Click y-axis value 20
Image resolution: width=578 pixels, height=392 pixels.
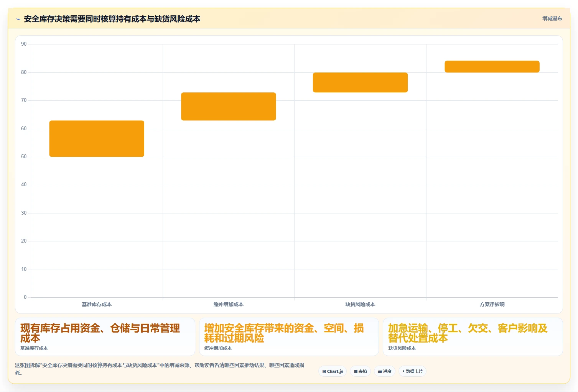click(x=24, y=241)
